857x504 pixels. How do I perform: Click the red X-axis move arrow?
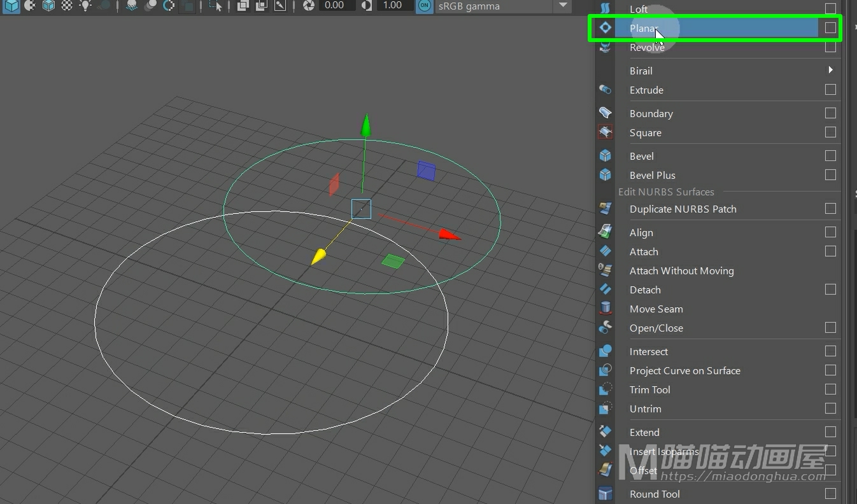point(450,235)
